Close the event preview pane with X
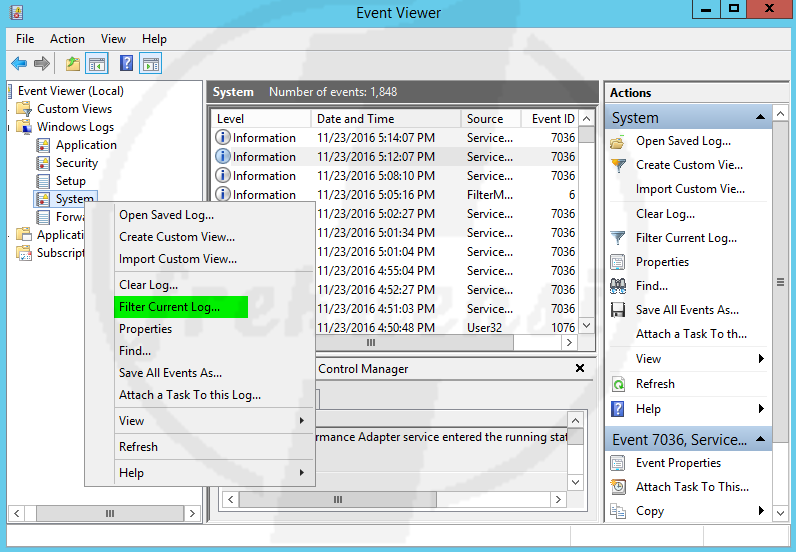Viewport: 796px width, 552px height. (580, 368)
